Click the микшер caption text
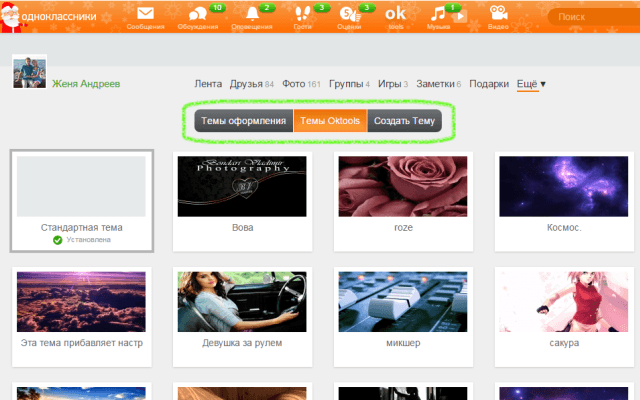 click(x=403, y=343)
